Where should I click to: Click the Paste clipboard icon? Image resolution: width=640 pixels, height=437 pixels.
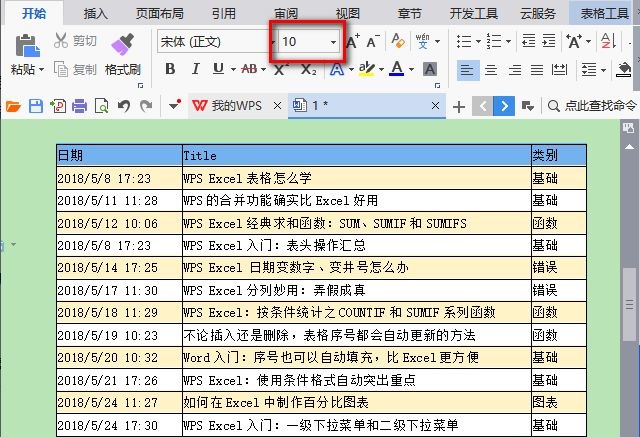click(x=25, y=45)
